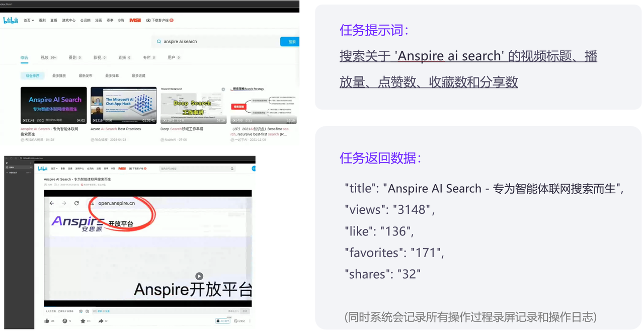
Task: Select 番剧 0 tab in search results
Action: (x=75, y=58)
